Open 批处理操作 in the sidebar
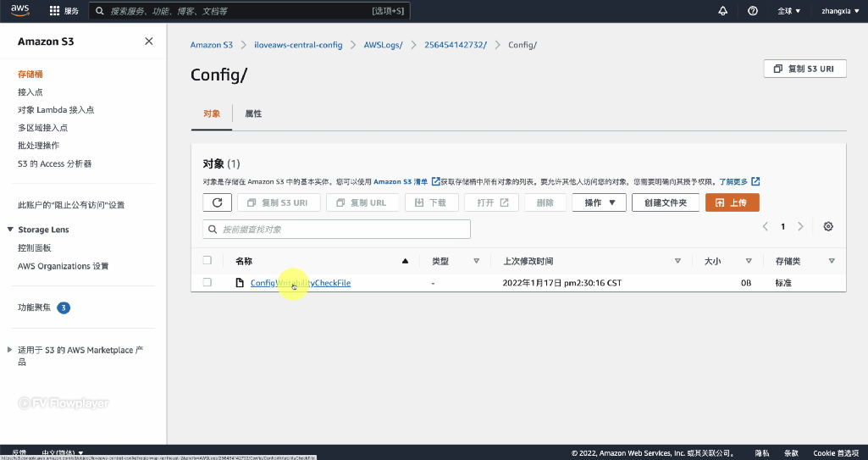Screen dimensions: 868x460 pos(39,145)
